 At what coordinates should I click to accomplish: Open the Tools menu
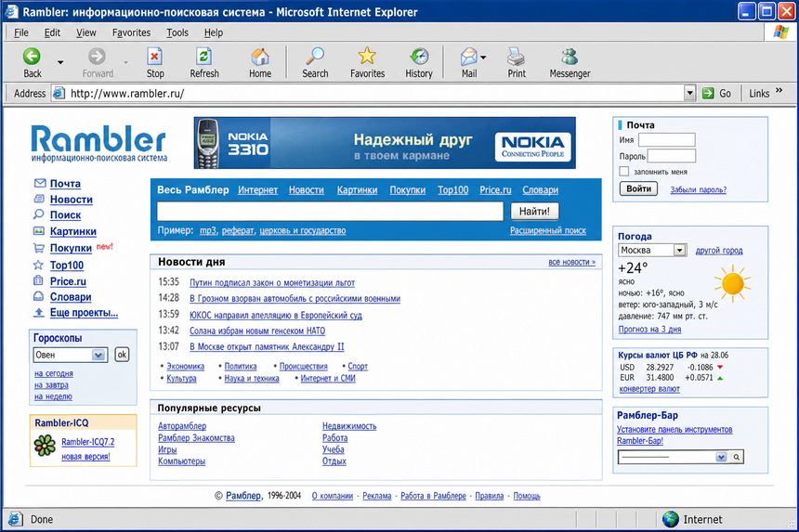tap(177, 32)
